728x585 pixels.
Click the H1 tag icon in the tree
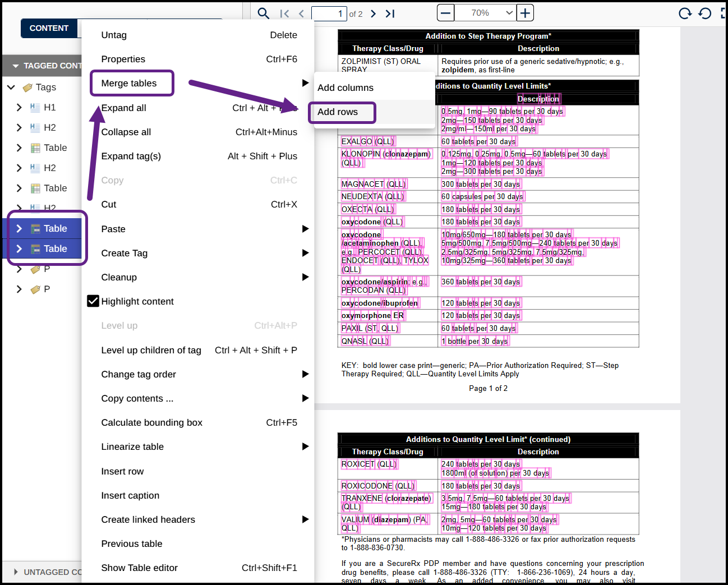(35, 108)
